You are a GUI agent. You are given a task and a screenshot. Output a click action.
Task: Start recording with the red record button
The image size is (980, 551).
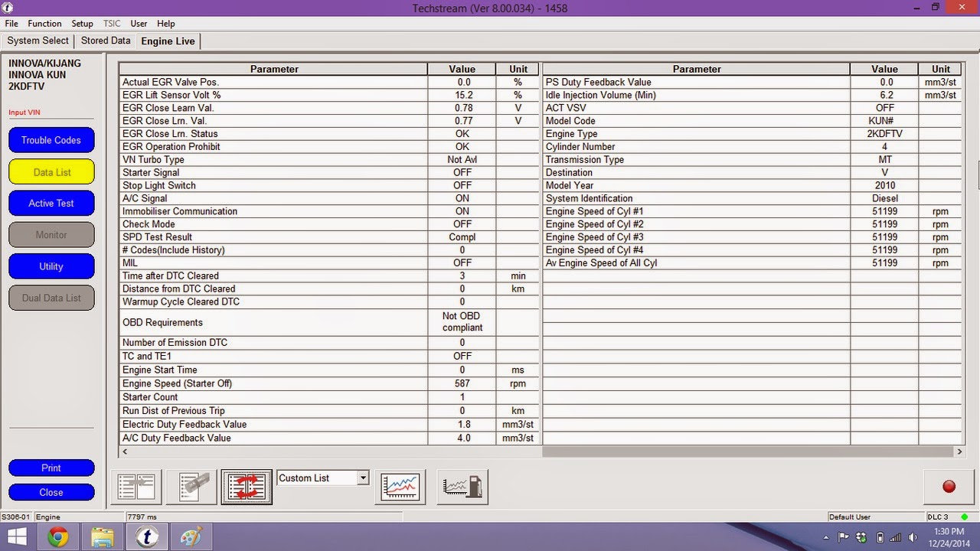pyautogui.click(x=949, y=487)
